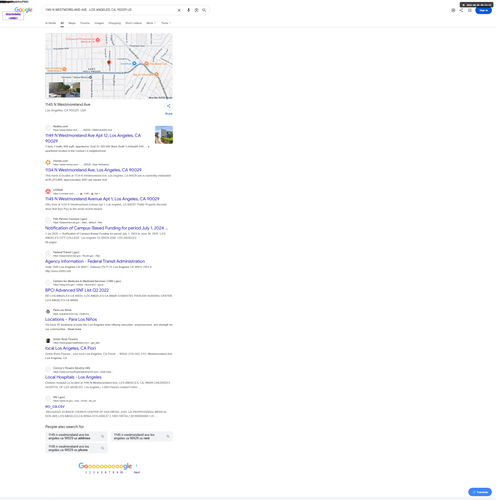Select orange restaurant marker on map's left edge

click(x=64, y=69)
